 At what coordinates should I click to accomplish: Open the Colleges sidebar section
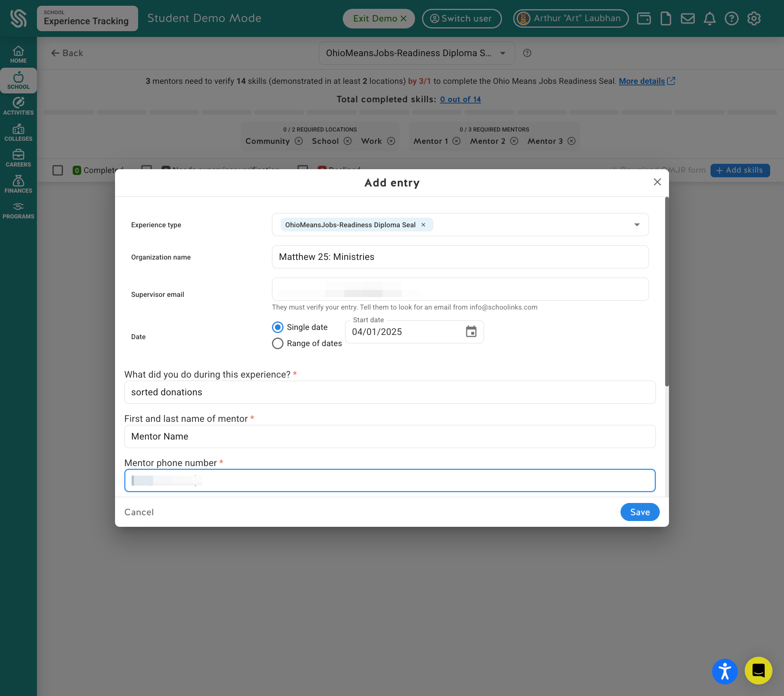click(18, 133)
